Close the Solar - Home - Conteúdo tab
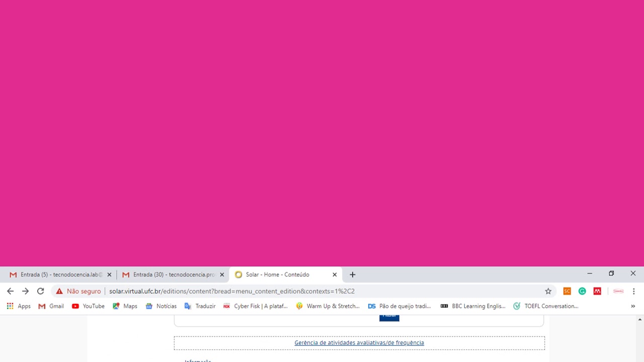The image size is (644, 362). (x=335, y=275)
